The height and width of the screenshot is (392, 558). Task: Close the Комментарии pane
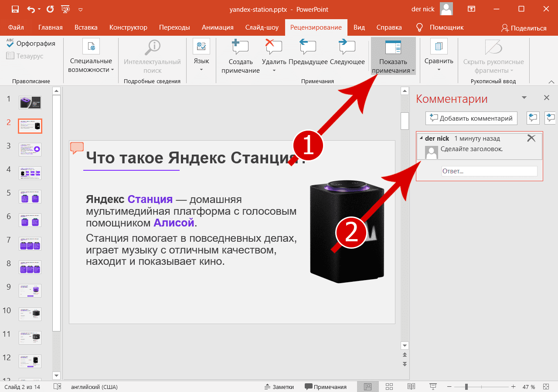(x=547, y=98)
